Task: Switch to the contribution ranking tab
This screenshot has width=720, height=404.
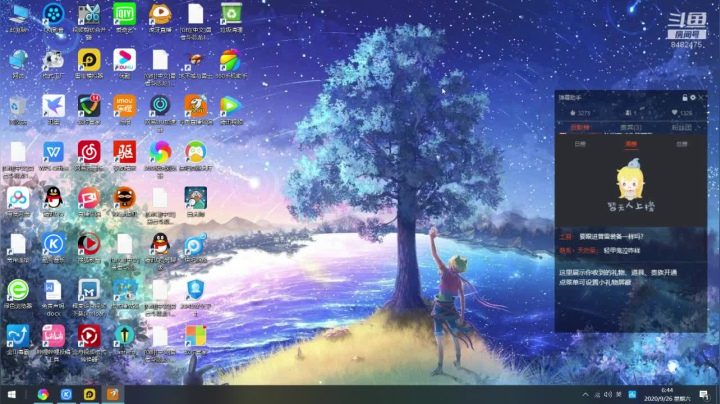Action: click(580, 127)
